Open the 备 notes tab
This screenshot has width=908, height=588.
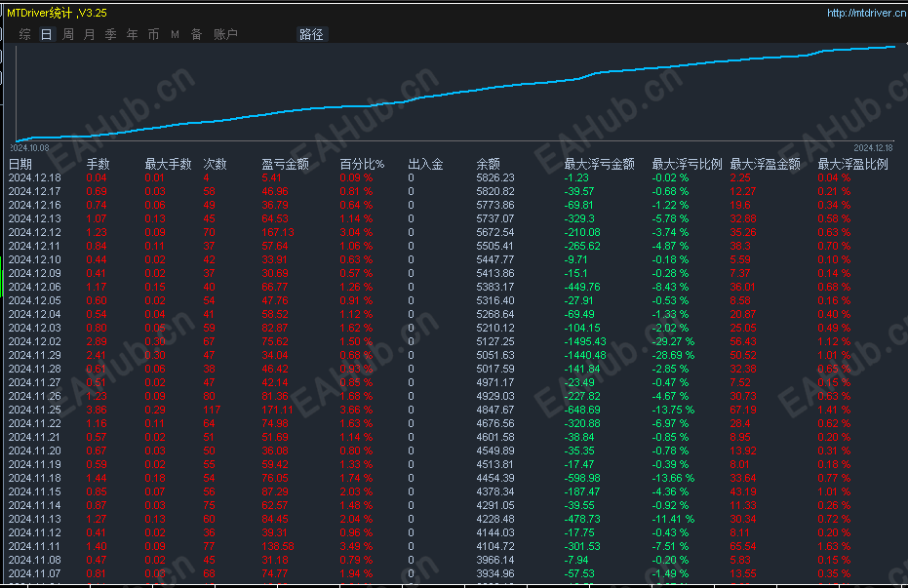point(196,34)
